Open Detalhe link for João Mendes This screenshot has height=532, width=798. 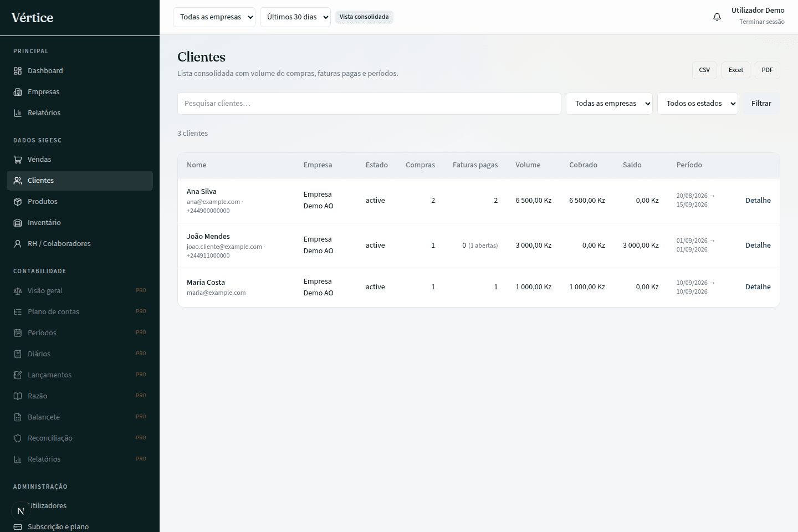[758, 245]
